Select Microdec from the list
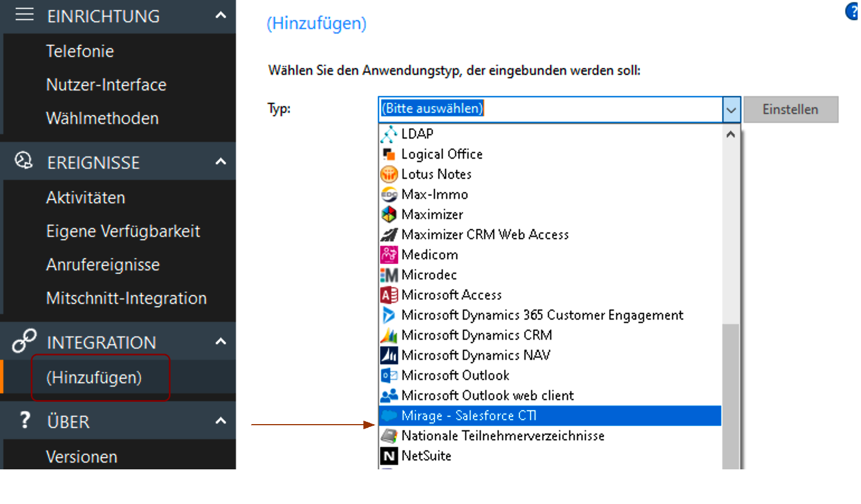The width and height of the screenshot is (861, 504). [550, 275]
